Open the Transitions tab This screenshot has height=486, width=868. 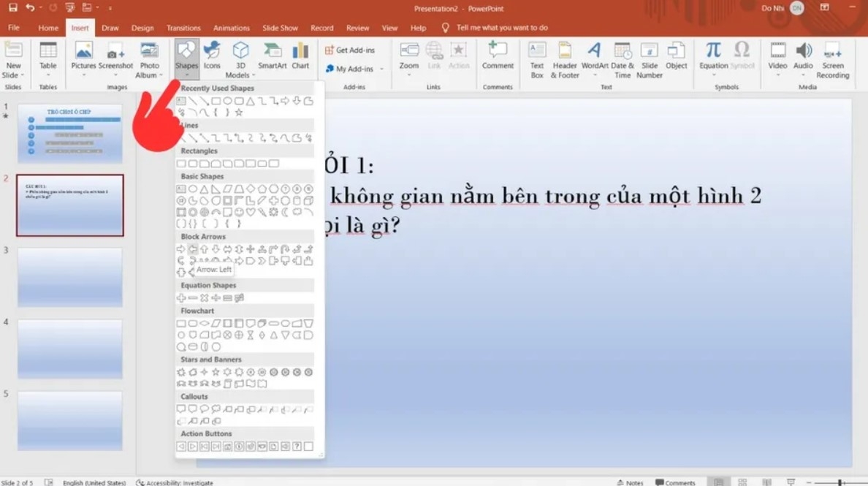pyautogui.click(x=183, y=28)
